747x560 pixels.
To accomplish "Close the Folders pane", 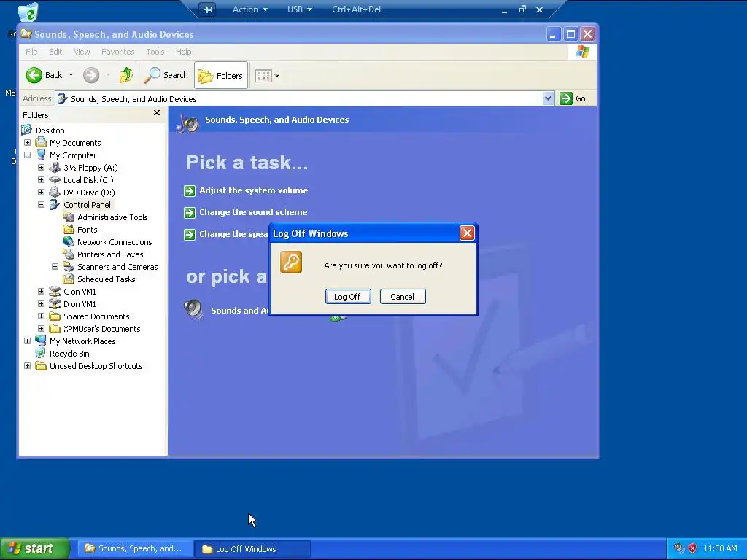I will (x=157, y=113).
